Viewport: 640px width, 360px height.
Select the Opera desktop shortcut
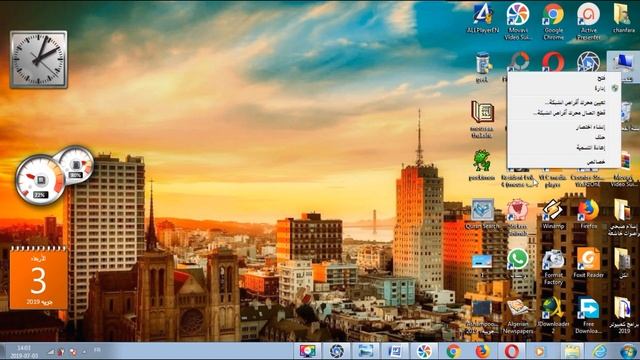(x=553, y=61)
